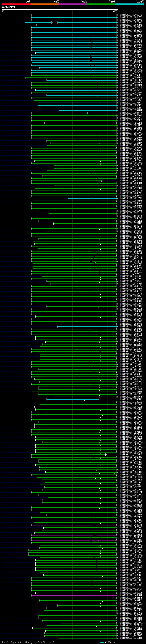146x644 pixels.
Task: Click the label UniRef100_C8CIJ1
Action: coord(131,625)
